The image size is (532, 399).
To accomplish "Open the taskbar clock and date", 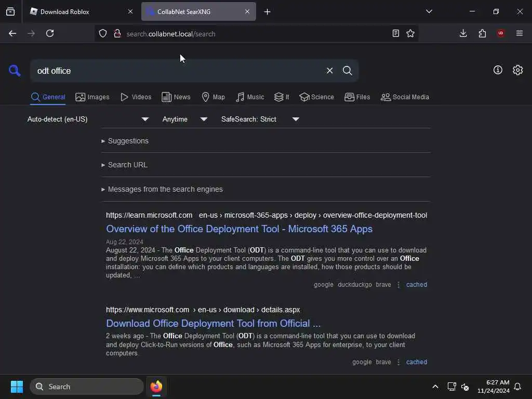I will click(494, 387).
